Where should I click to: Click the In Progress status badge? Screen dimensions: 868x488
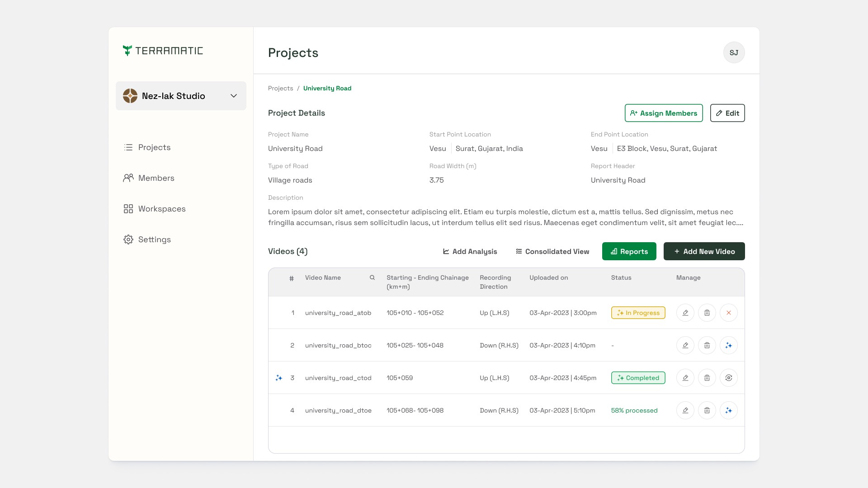click(638, 313)
